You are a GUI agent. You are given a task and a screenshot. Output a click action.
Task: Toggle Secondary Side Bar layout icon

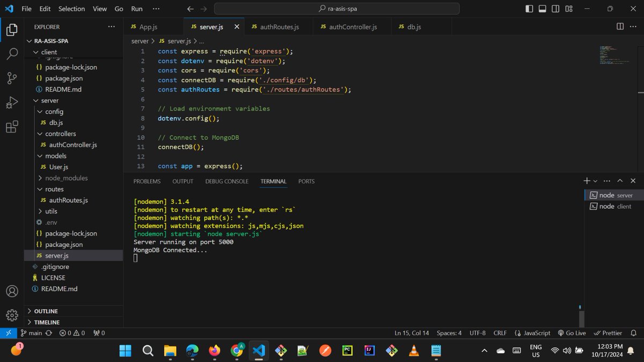coord(555,9)
